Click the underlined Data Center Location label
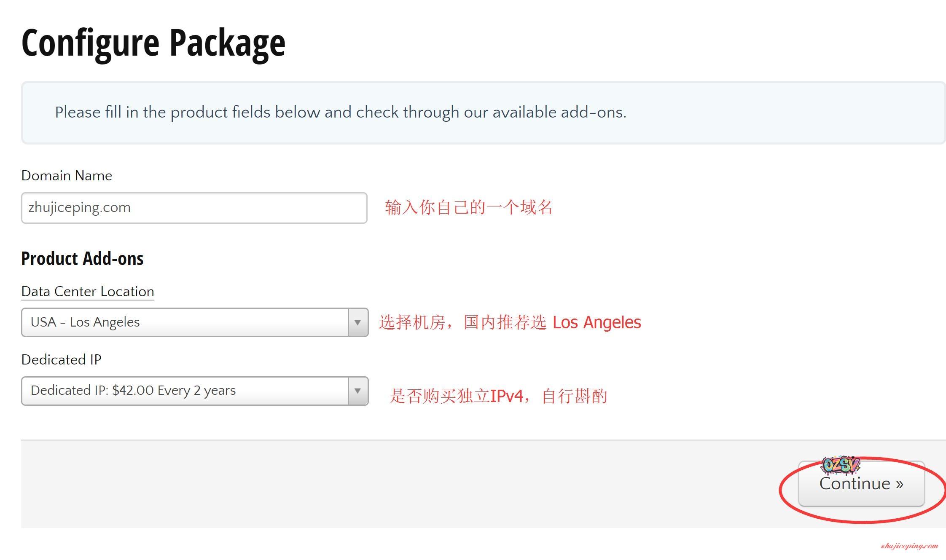This screenshot has width=946, height=560. 88,292
